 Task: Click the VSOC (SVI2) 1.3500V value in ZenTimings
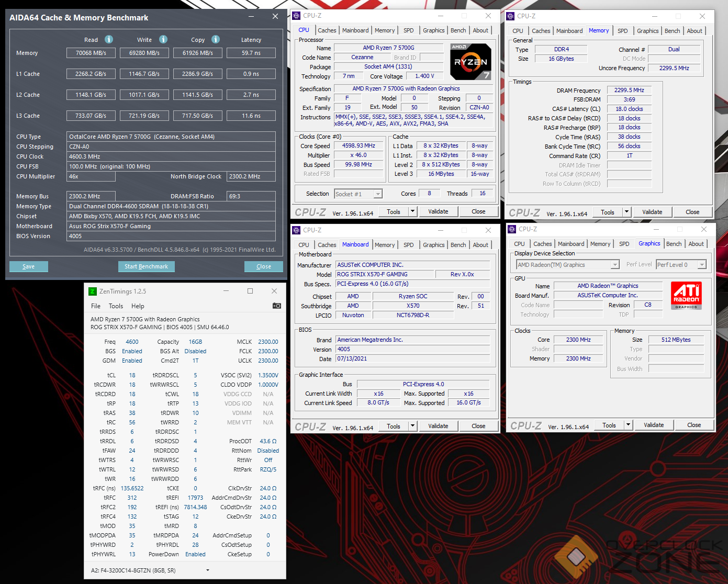268,375
